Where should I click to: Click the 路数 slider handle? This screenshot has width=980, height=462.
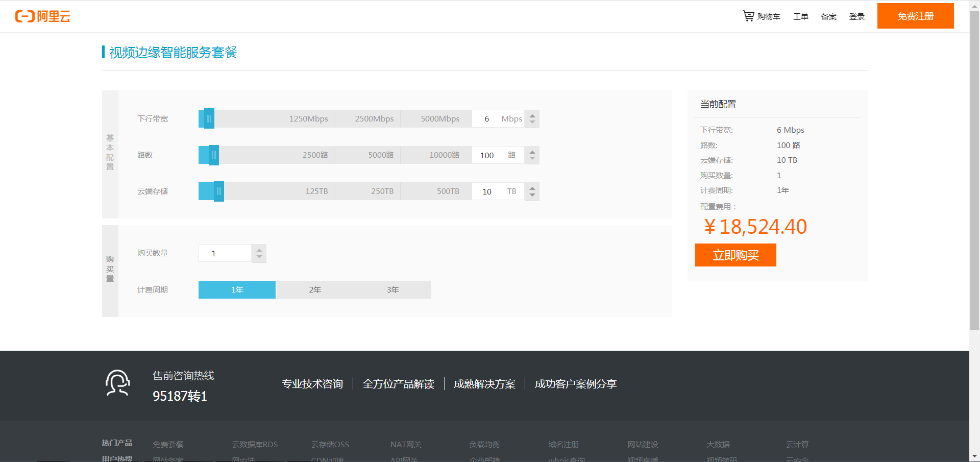(x=214, y=155)
